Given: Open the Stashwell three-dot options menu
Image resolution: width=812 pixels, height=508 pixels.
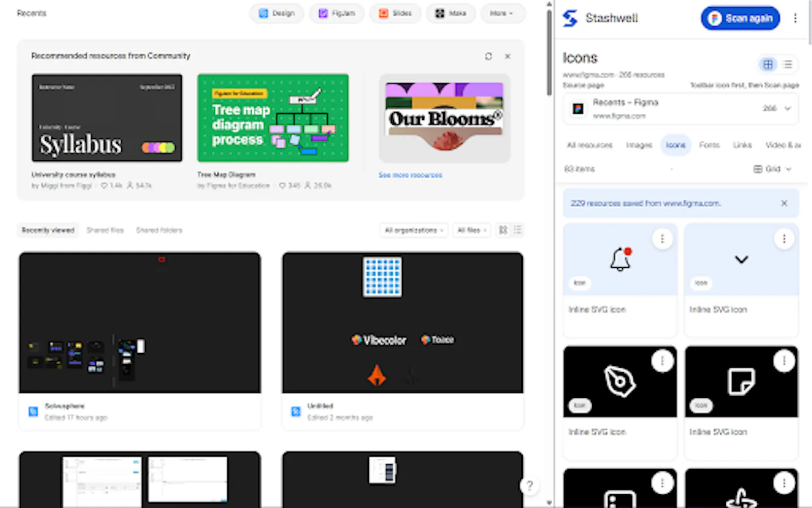Looking at the screenshot, I should click(x=795, y=18).
